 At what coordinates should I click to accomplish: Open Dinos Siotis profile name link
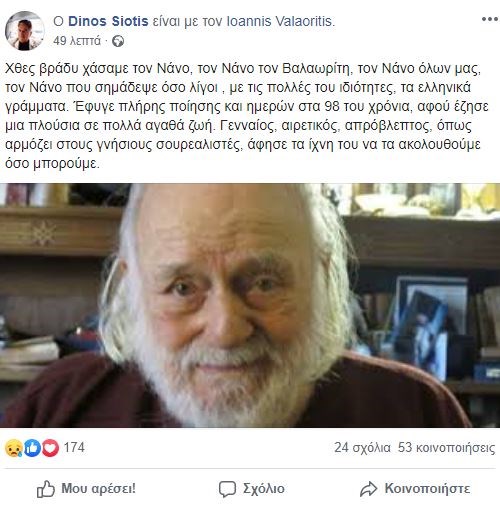pyautogui.click(x=108, y=21)
